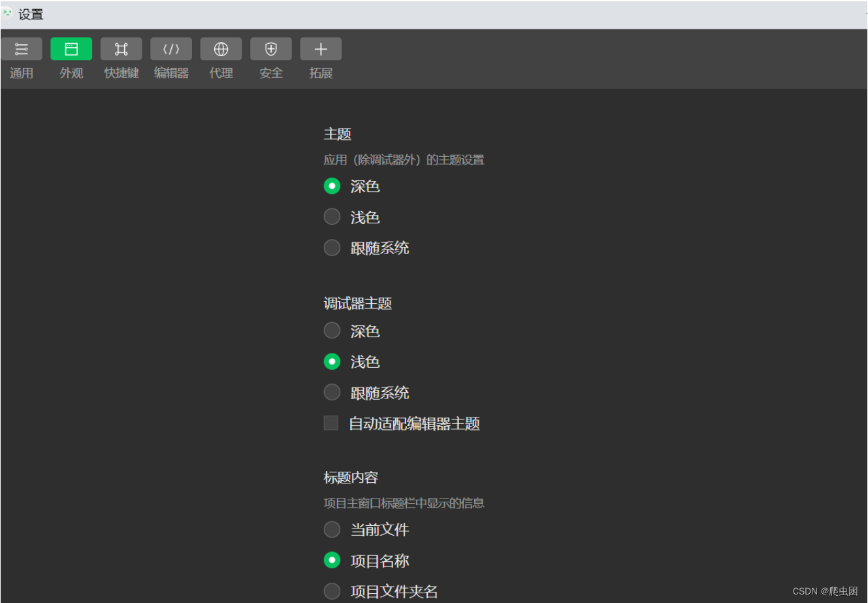Select the 外观 appearance icon
The width and height of the screenshot is (868, 603).
pos(71,49)
